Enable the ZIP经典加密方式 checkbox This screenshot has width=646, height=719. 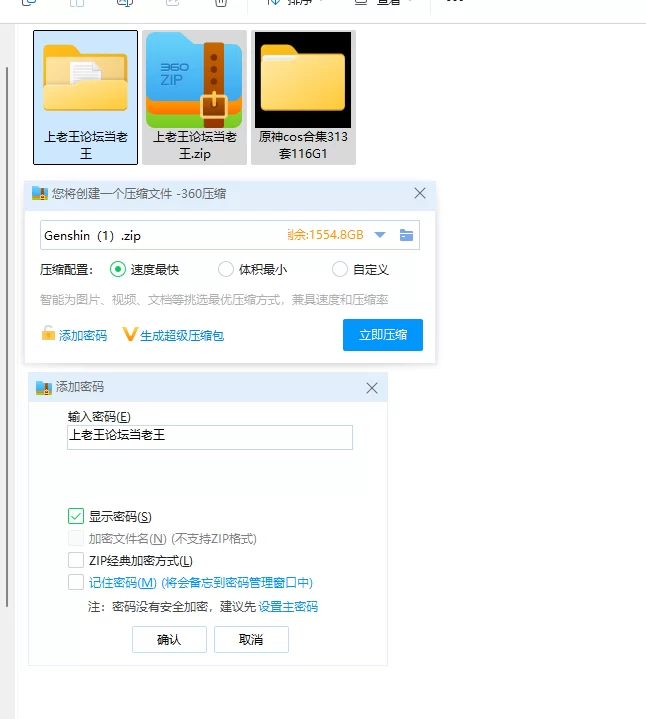tap(76, 560)
